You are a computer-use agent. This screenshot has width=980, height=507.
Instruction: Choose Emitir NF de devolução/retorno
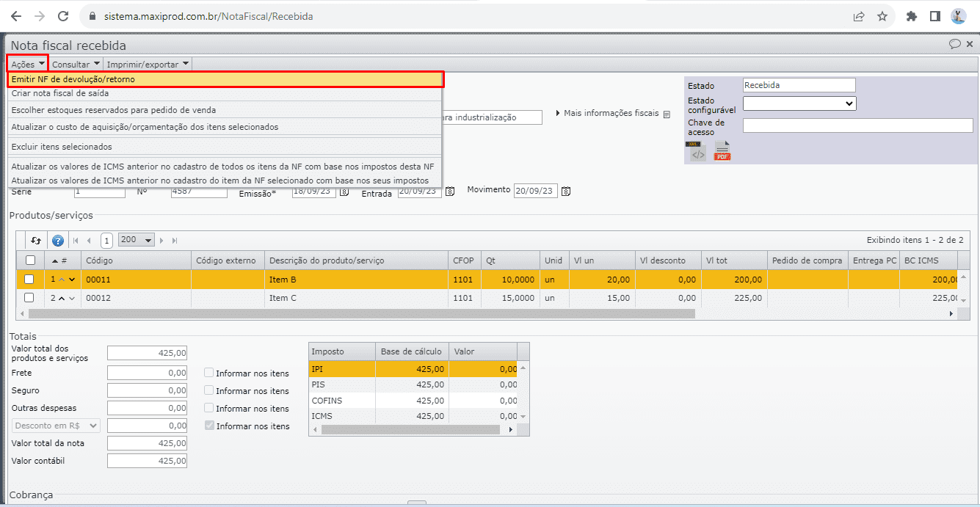(x=225, y=79)
